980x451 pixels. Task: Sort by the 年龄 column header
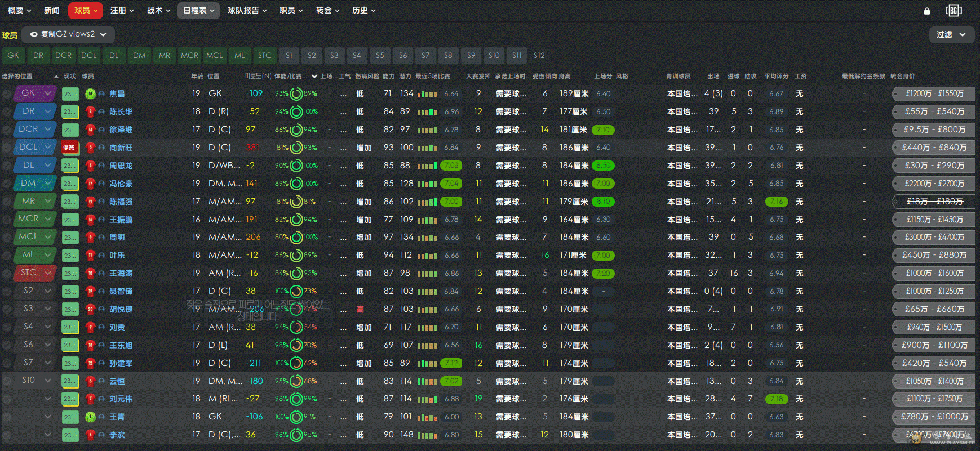(197, 76)
